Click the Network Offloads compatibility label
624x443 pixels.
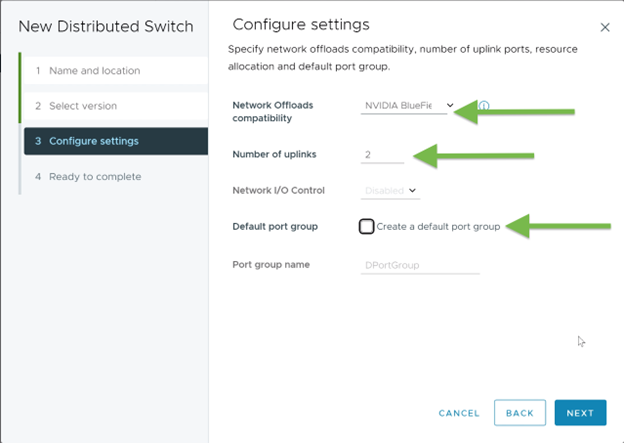[272, 111]
